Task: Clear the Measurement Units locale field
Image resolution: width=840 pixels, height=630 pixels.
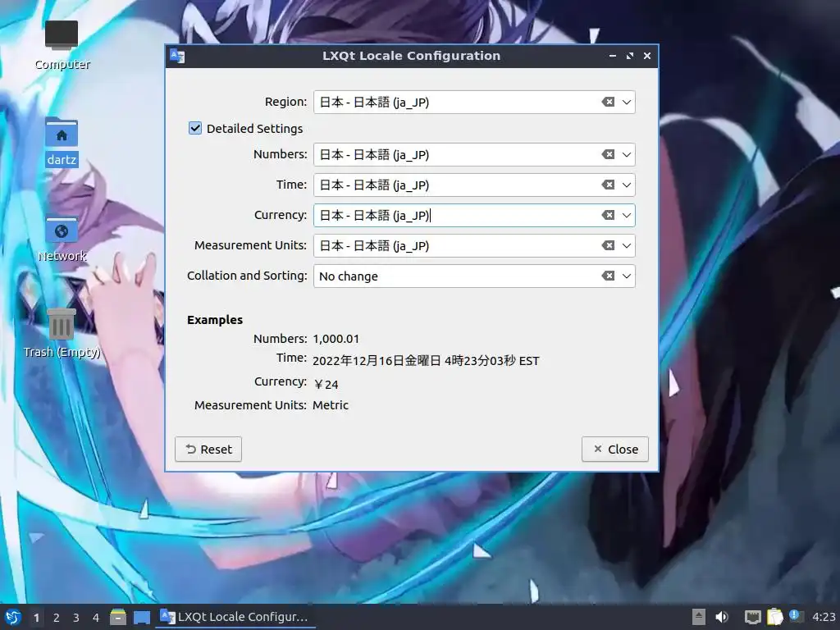Action: 608,245
